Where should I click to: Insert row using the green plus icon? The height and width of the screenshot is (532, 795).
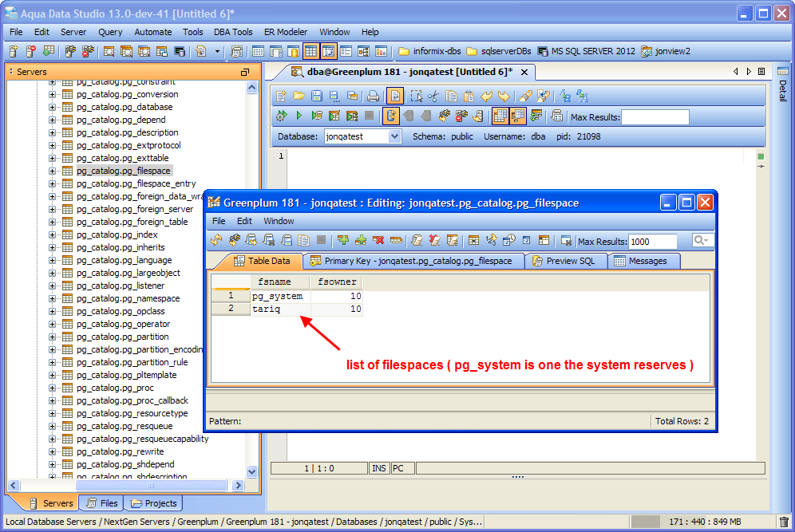click(x=343, y=240)
